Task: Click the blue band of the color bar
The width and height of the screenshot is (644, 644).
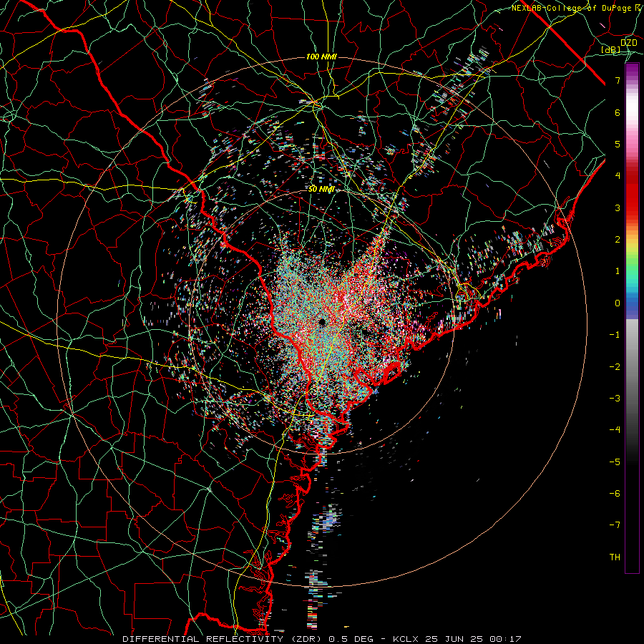Action: click(632, 307)
